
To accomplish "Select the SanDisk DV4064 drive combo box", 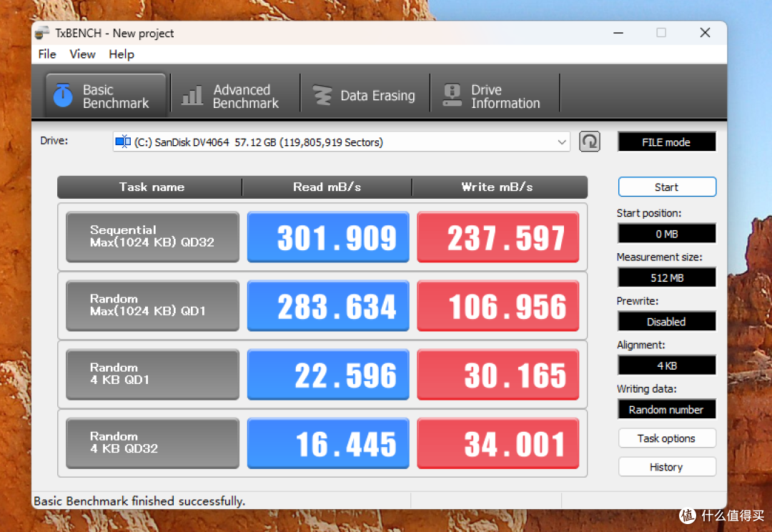I will pyautogui.click(x=341, y=142).
